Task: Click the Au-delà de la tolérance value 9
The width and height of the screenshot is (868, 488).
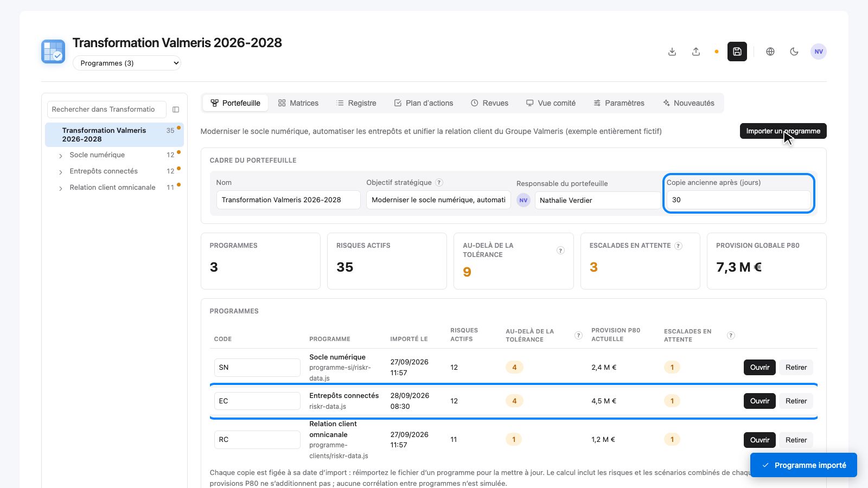Action: (x=467, y=272)
